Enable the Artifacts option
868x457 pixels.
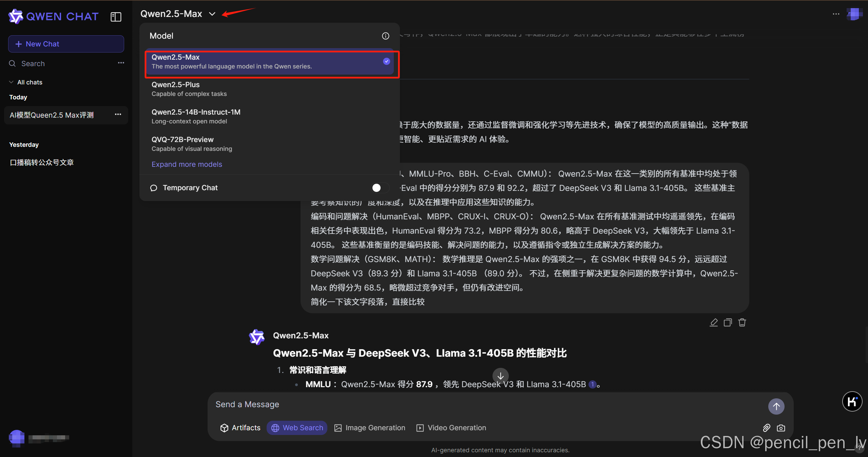pyautogui.click(x=240, y=428)
